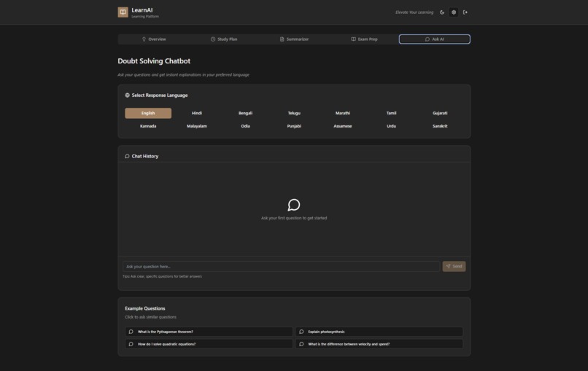Set response language to Telugu
This screenshot has height=371, width=588.
coord(294,113)
